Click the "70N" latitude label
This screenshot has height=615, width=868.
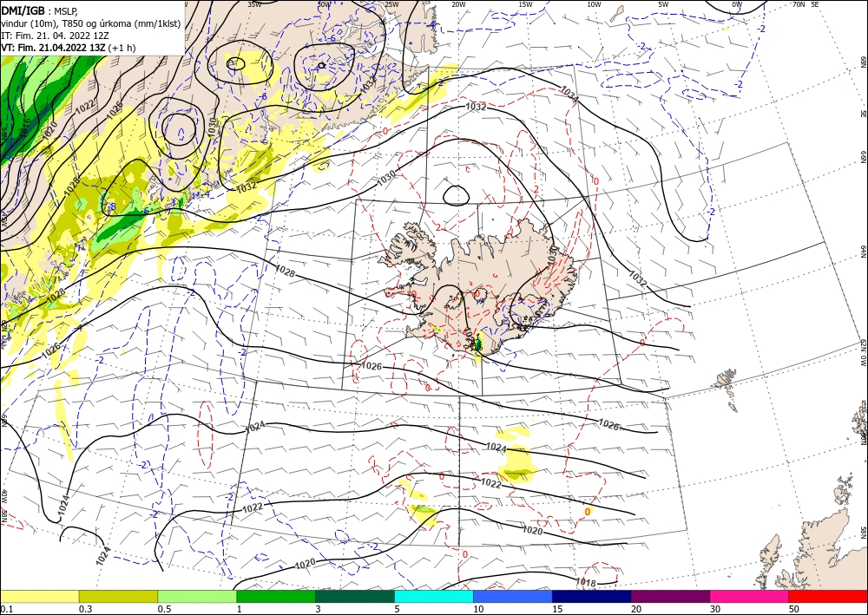799,4
